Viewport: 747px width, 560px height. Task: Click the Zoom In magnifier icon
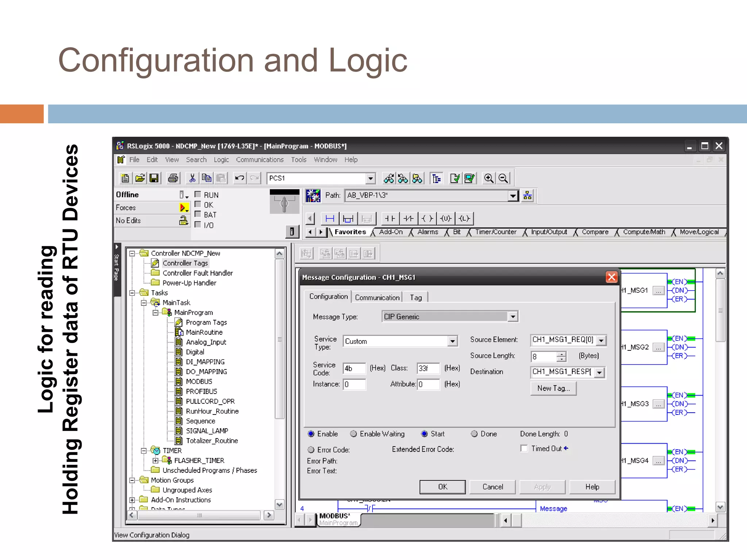click(x=489, y=178)
